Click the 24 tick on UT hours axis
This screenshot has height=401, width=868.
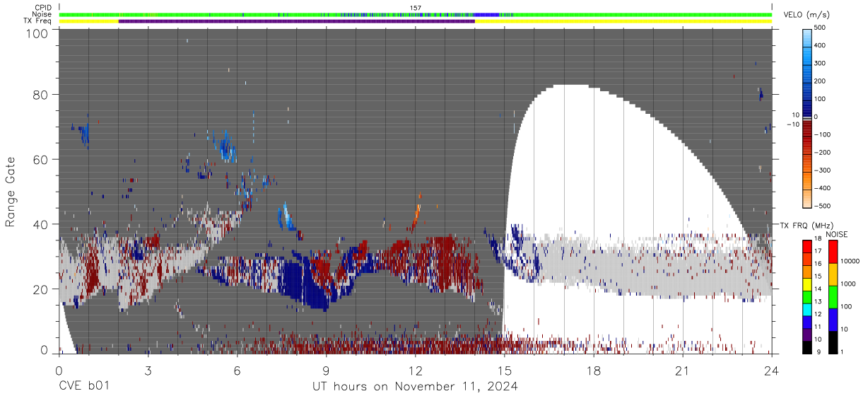772,371
